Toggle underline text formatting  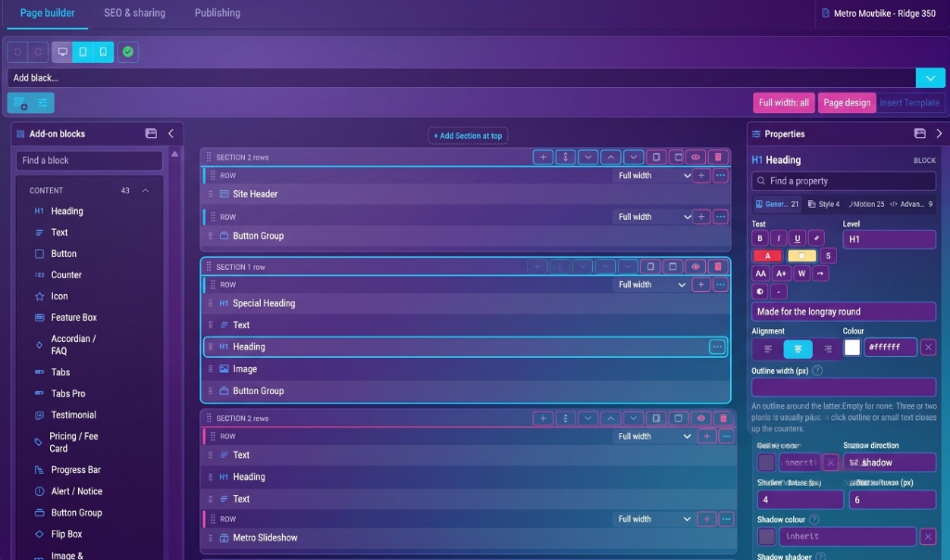point(797,238)
